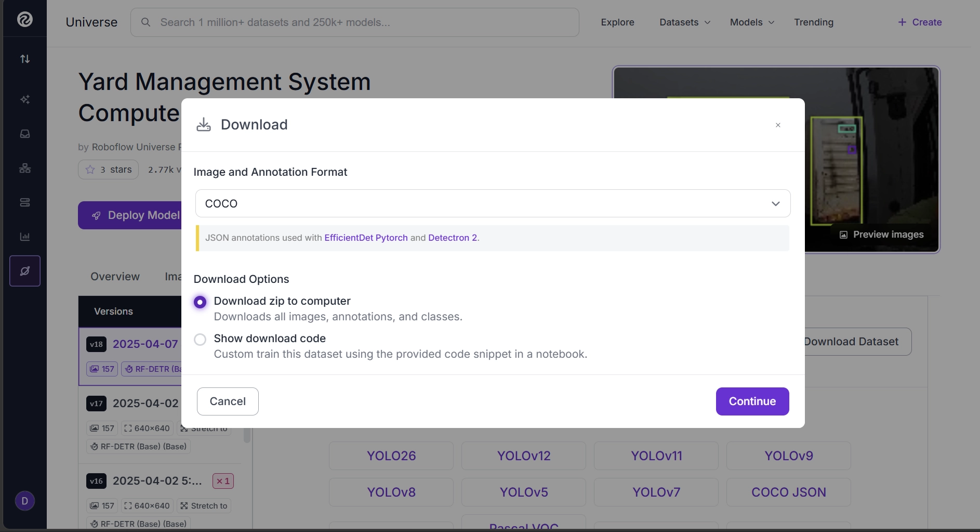
Task: Open the Trending page
Action: coord(814,22)
